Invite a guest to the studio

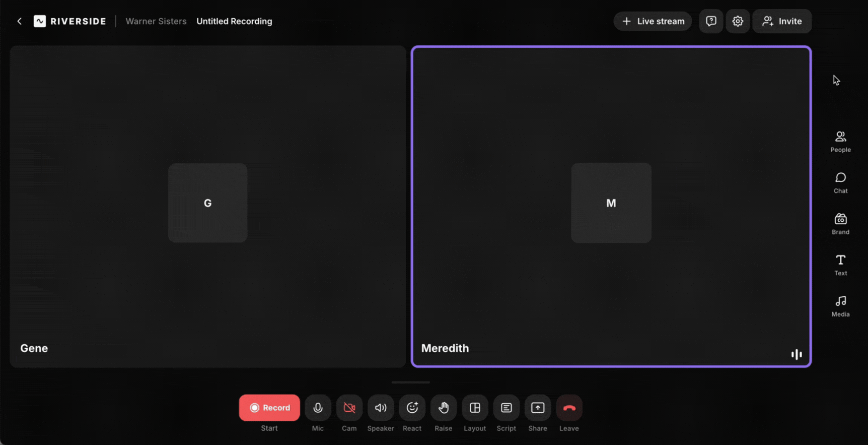point(781,21)
